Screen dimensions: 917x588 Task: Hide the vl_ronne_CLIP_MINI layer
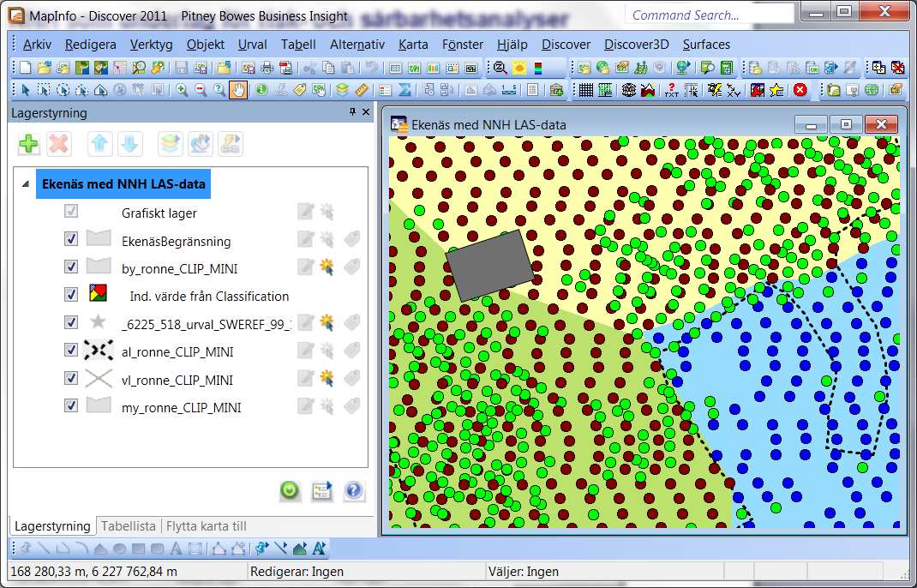click(x=71, y=378)
